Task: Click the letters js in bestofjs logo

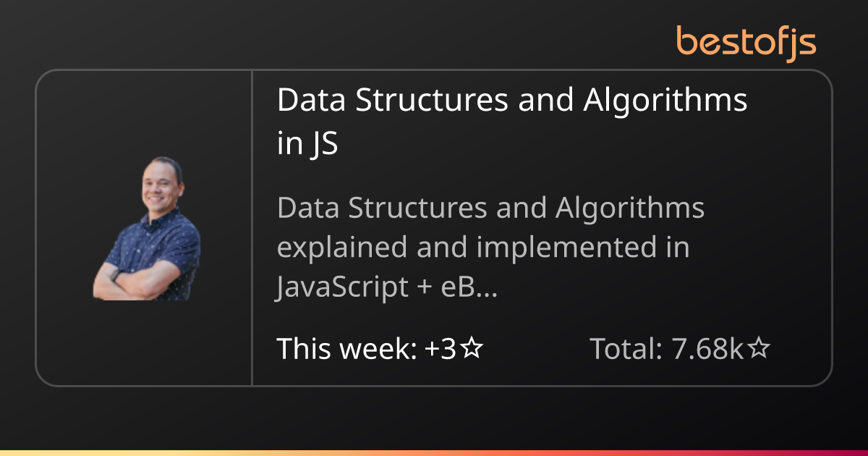Action: (x=802, y=45)
